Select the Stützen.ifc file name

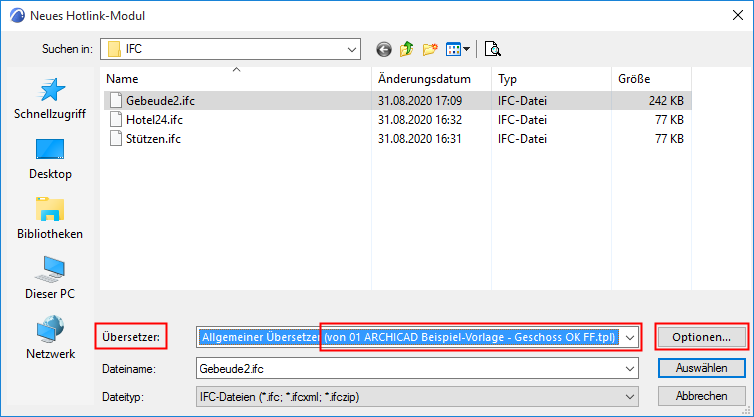pos(153,139)
